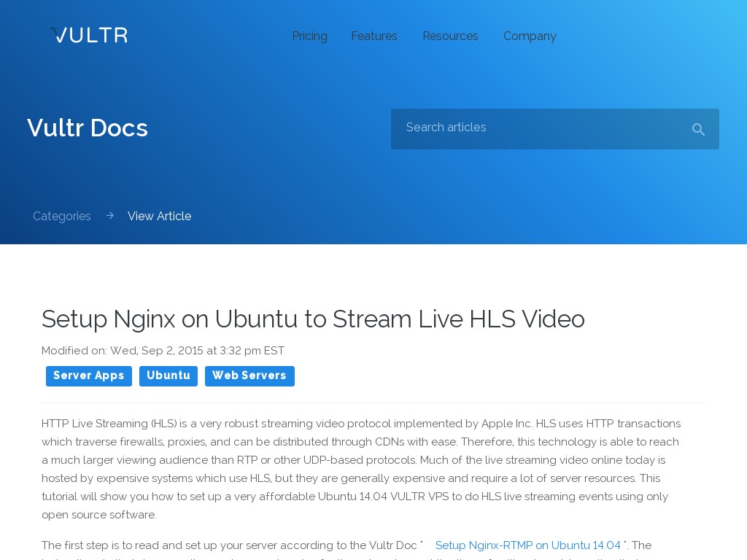Image resolution: width=747 pixels, height=560 pixels.
Task: Open the Pricing menu item
Action: 309,36
